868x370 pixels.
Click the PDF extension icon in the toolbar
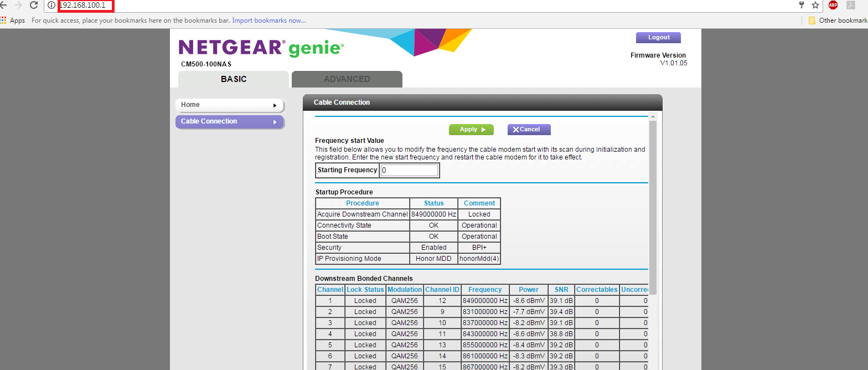[851, 5]
